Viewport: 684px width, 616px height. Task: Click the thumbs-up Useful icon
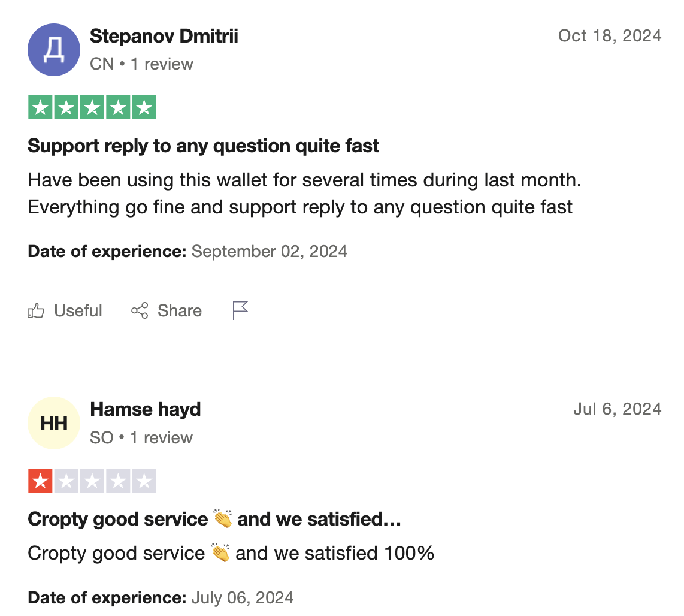point(36,311)
